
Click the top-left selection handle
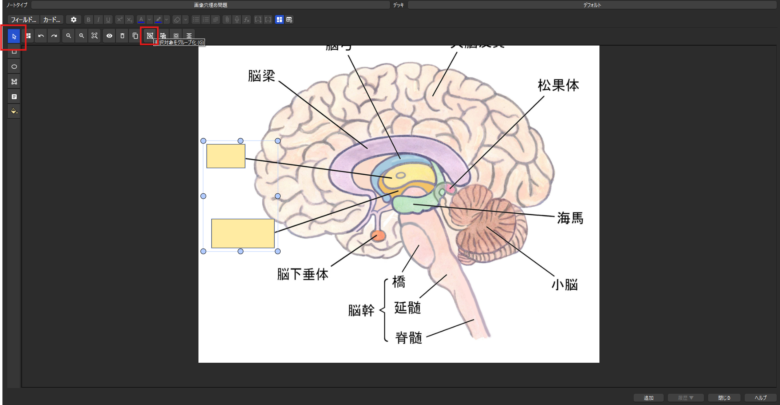click(x=203, y=141)
